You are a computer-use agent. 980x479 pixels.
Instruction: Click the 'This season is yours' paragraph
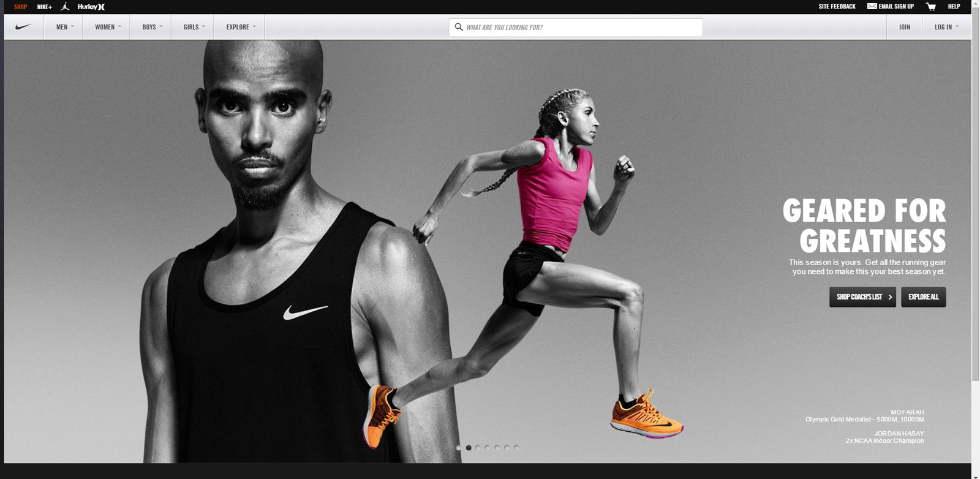(868, 267)
